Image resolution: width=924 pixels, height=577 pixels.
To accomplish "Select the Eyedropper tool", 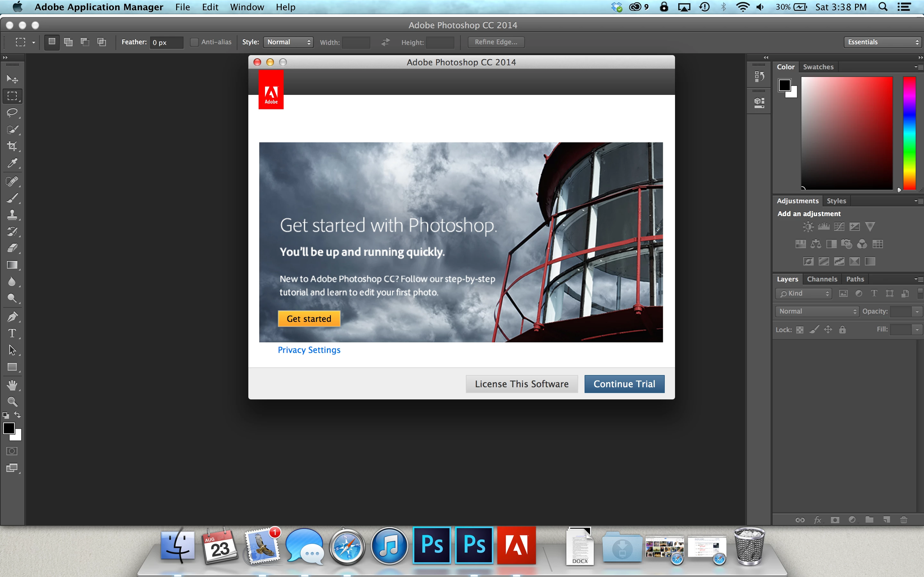I will [x=12, y=163].
